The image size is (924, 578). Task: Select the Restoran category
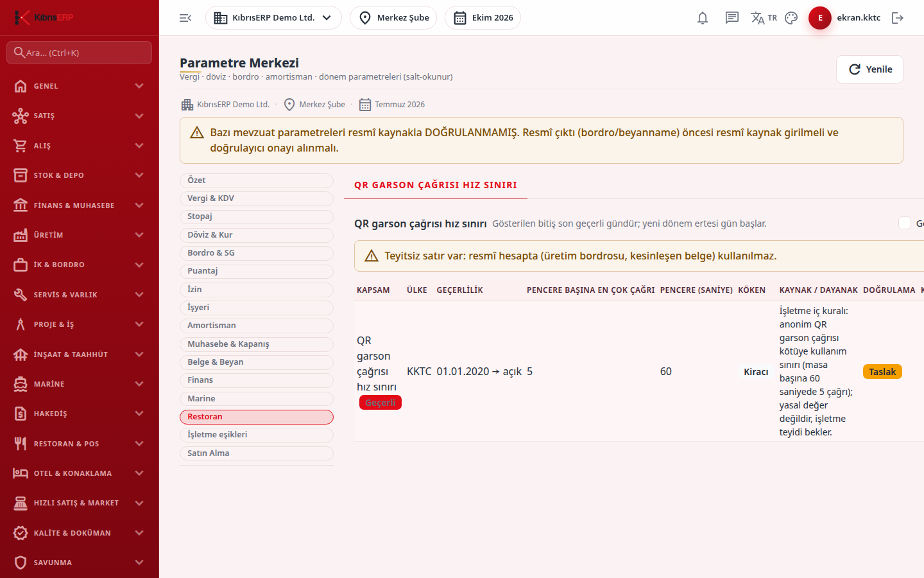point(257,417)
